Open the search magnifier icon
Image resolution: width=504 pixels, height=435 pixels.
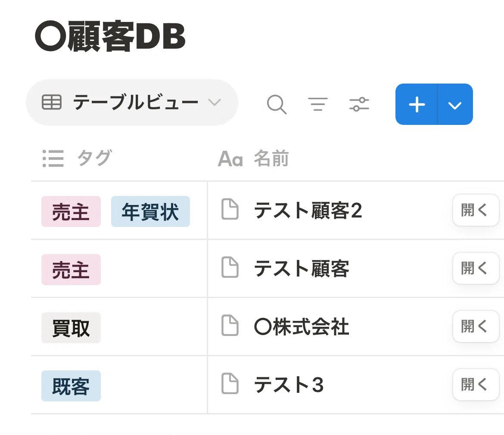click(x=277, y=104)
